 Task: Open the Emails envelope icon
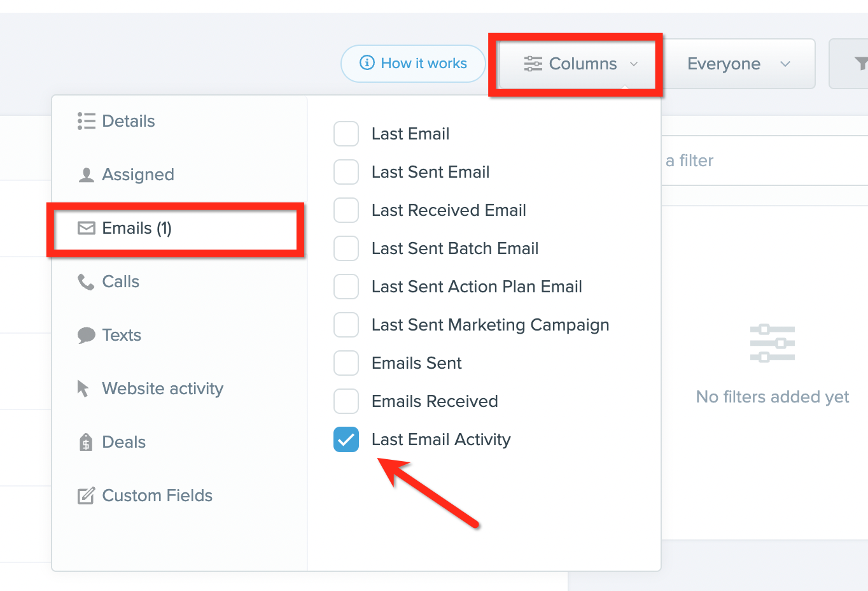point(85,228)
